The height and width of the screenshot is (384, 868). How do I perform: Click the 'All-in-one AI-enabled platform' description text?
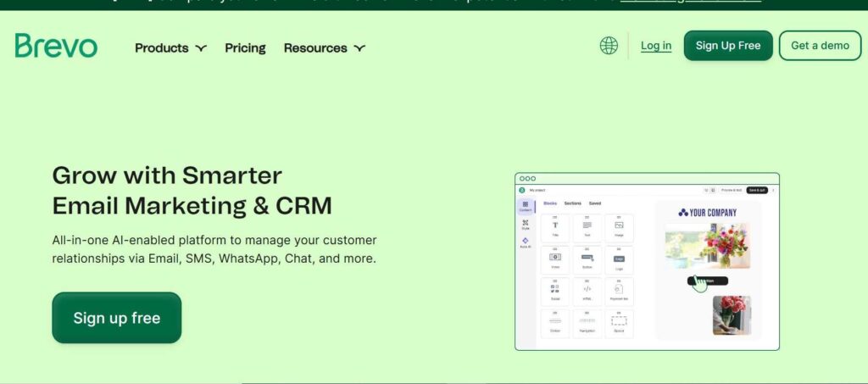click(214, 249)
